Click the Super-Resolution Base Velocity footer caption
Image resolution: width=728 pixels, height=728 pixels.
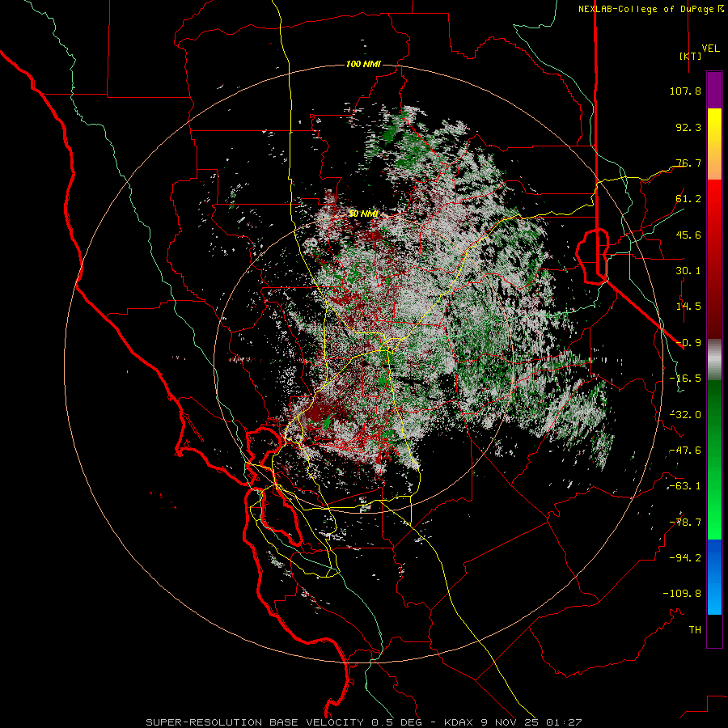[x=363, y=722]
